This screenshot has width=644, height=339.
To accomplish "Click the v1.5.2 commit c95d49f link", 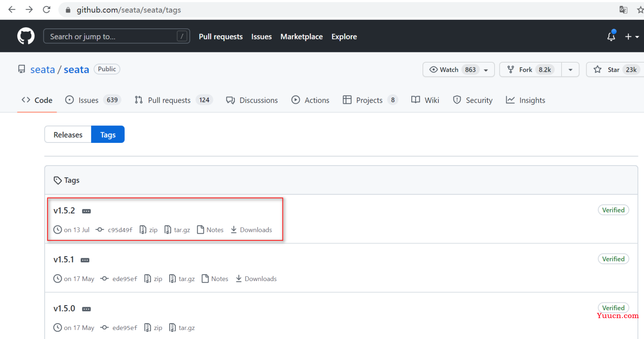I will coord(114,230).
